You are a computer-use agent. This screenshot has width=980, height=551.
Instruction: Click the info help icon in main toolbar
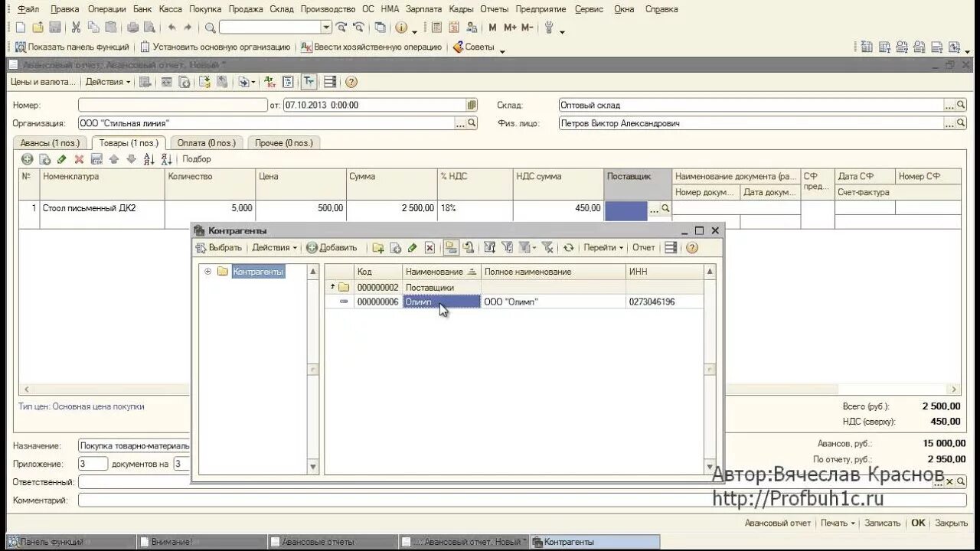point(400,28)
